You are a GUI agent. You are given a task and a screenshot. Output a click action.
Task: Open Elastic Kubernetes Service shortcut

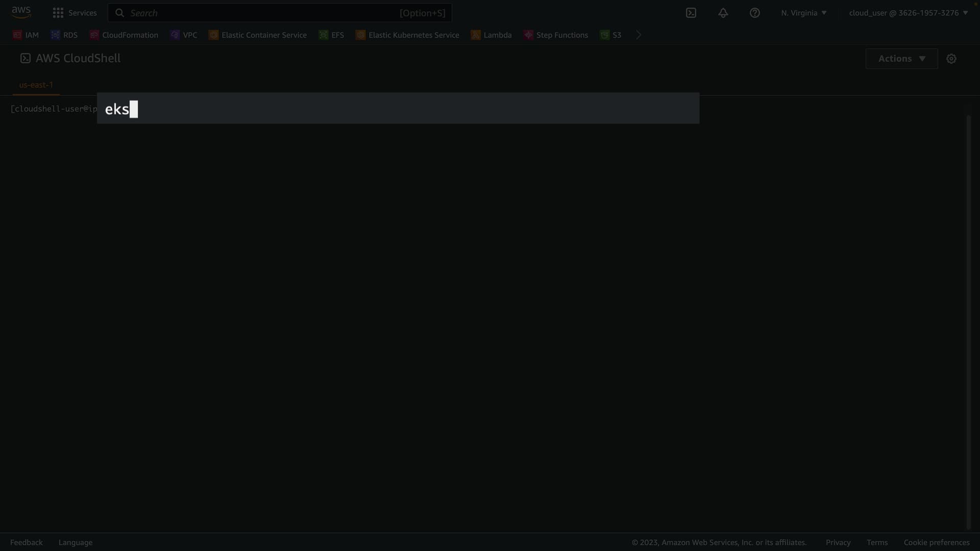click(x=407, y=35)
